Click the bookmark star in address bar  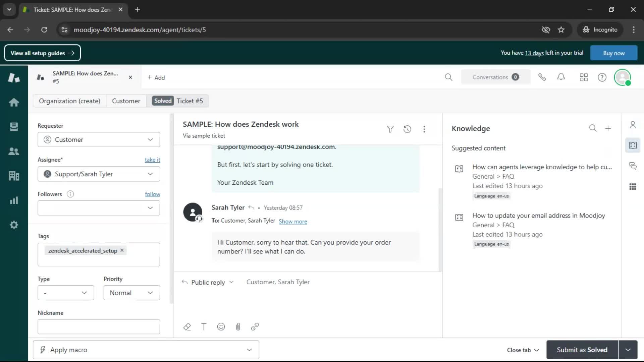coord(561,30)
